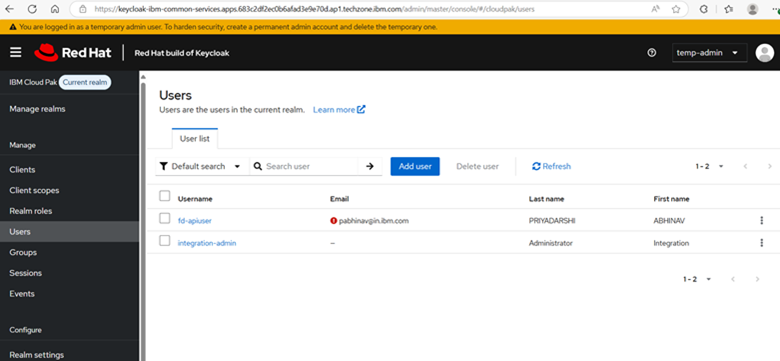The height and width of the screenshot is (361, 780).
Task: Open the help question mark icon
Action: [x=652, y=53]
